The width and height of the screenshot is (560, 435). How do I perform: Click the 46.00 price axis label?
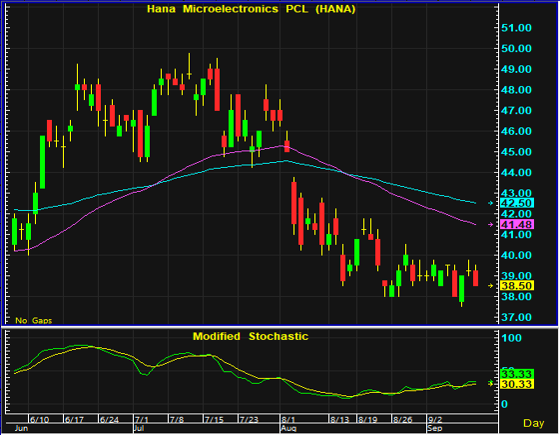[x=516, y=131]
